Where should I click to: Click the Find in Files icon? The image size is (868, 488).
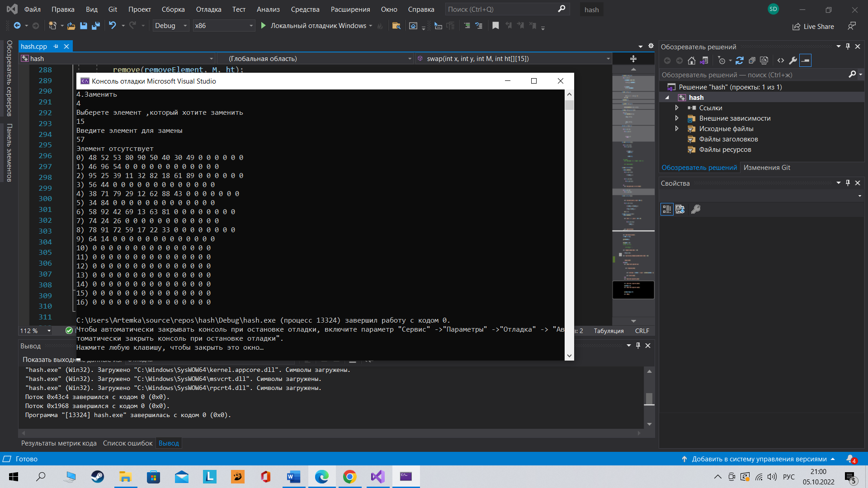[396, 26]
